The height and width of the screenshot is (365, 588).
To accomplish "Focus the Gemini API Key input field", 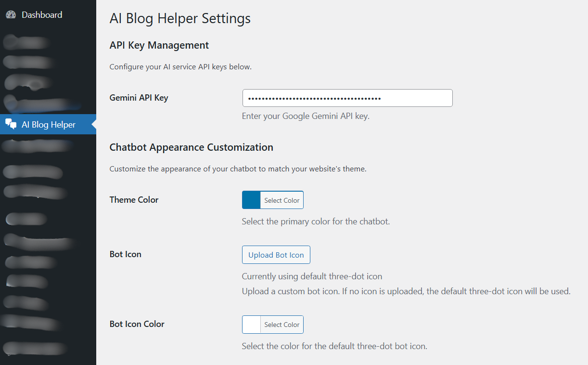I will [x=347, y=98].
